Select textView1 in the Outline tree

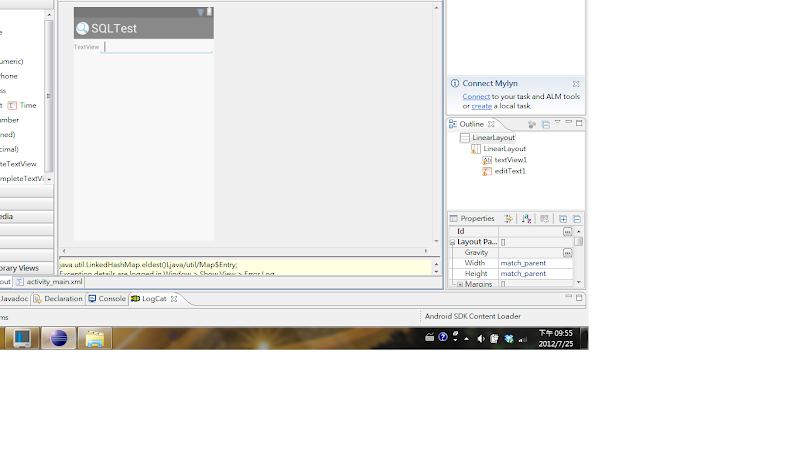(x=505, y=160)
